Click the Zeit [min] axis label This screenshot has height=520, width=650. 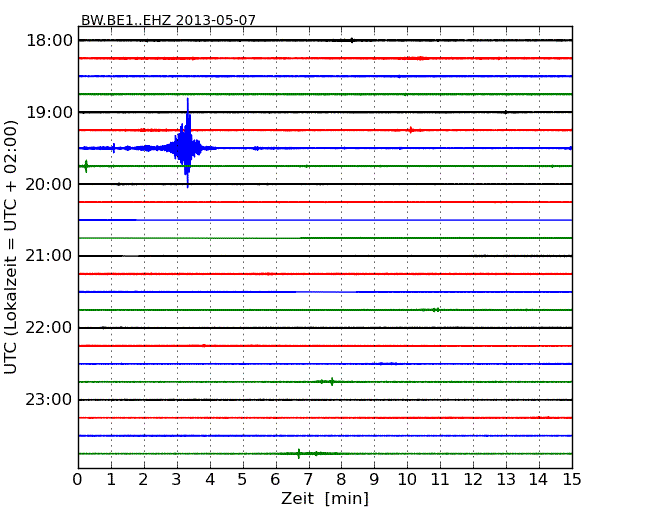pos(325,498)
